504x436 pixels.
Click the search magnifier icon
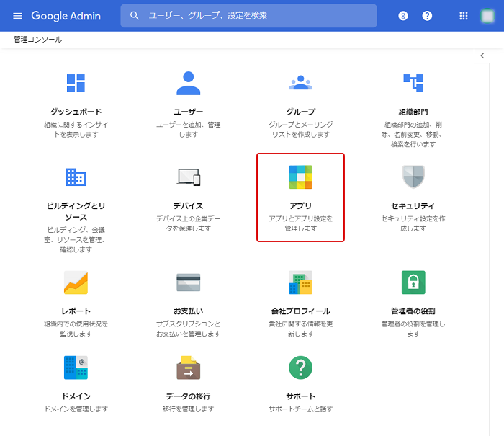coord(135,15)
